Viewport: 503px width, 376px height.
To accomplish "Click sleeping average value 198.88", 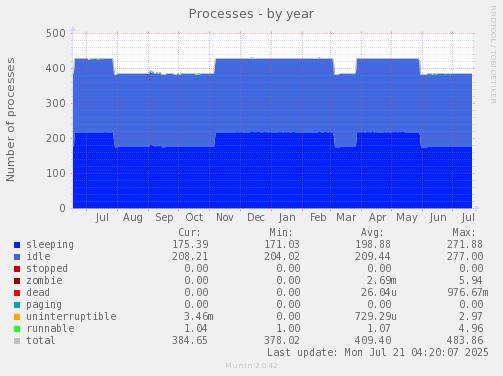I will coord(373,244).
